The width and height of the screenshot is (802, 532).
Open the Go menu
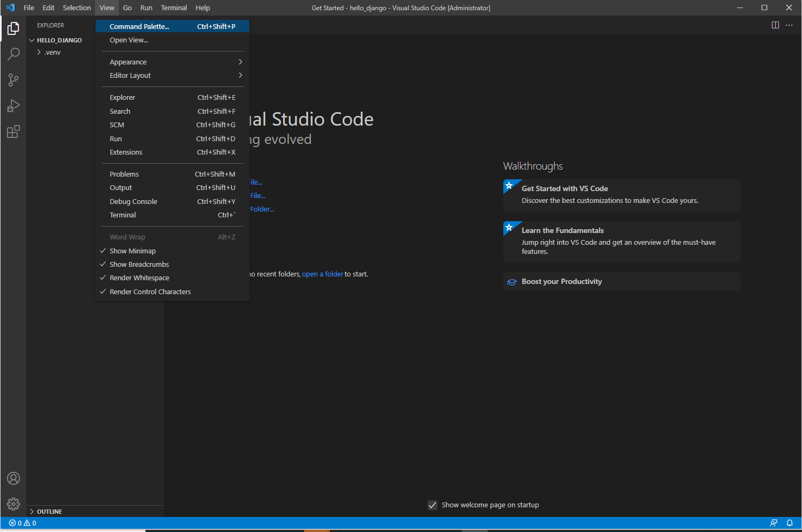click(x=127, y=8)
